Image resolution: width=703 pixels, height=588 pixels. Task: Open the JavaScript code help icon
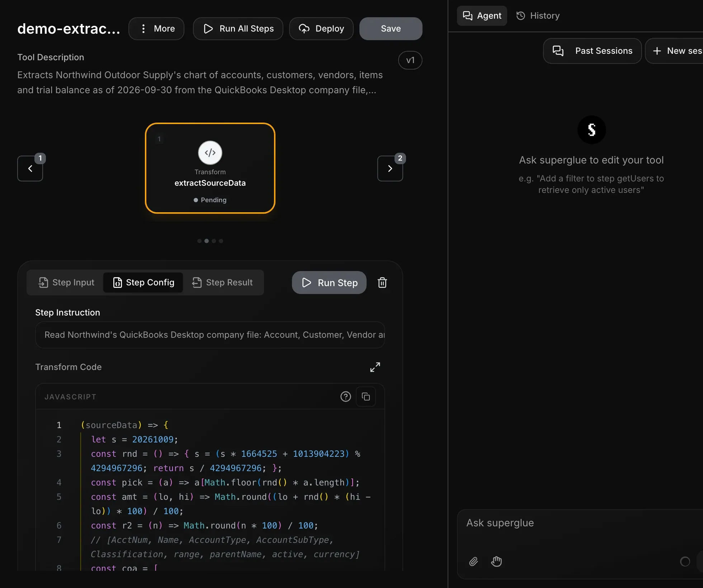[346, 397]
